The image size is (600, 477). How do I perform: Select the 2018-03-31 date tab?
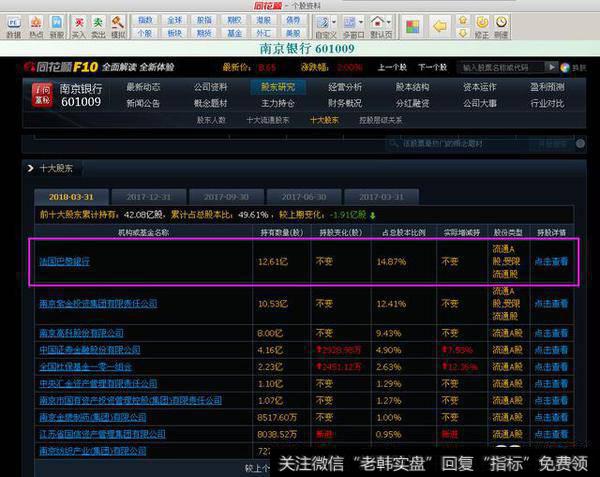tap(71, 197)
